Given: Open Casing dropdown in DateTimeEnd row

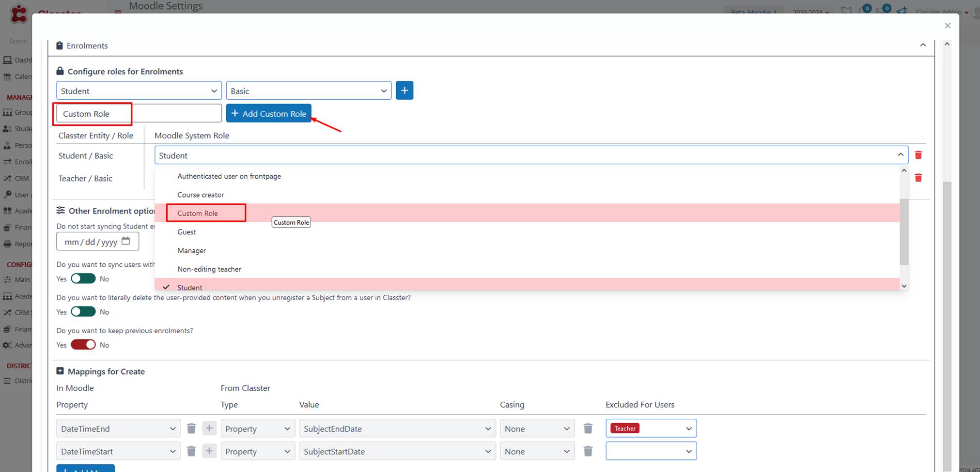Looking at the screenshot, I should click(x=537, y=428).
